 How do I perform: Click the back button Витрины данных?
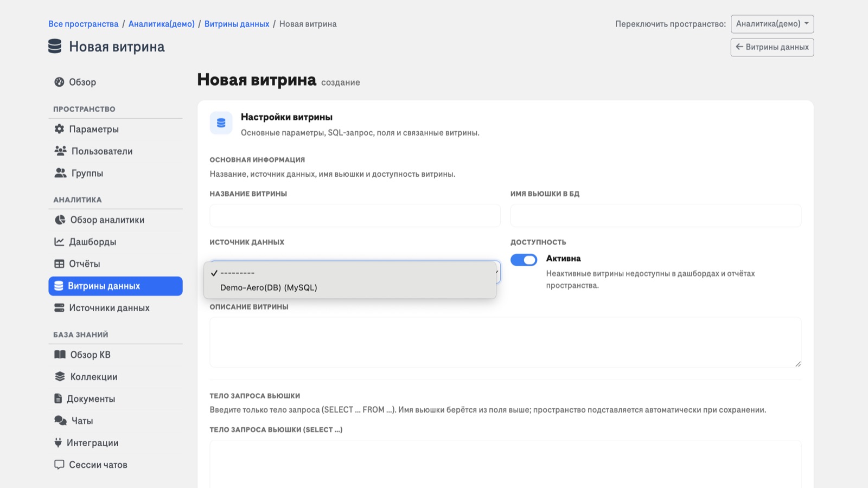coord(772,47)
